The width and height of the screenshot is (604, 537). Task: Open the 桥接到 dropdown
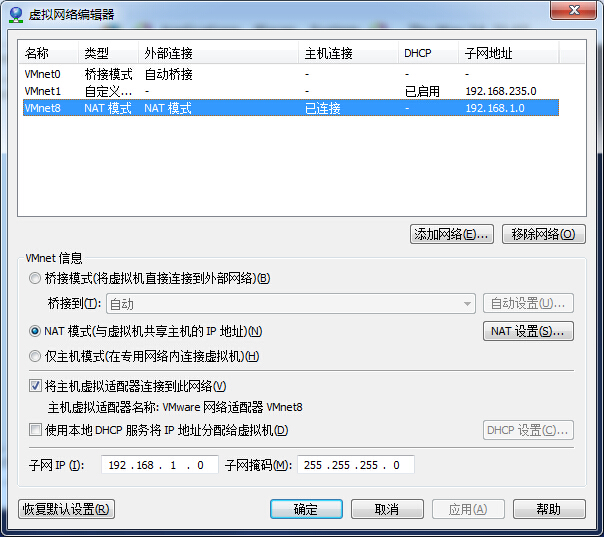point(291,304)
